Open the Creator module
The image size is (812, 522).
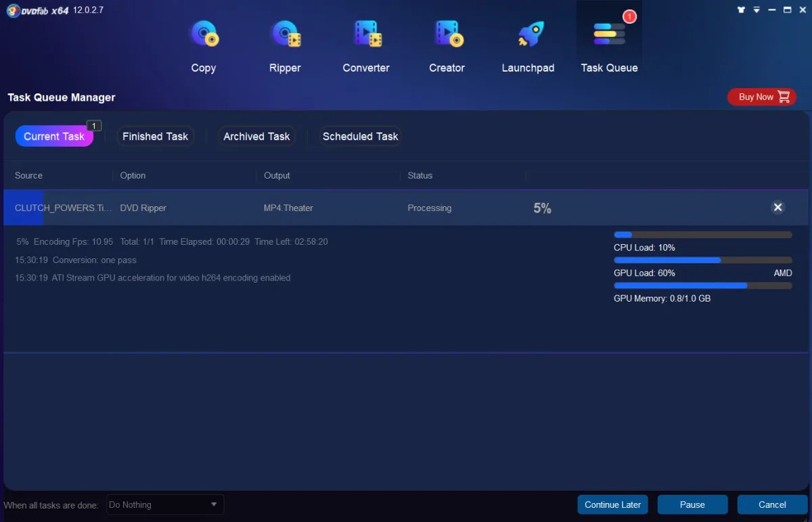(447, 45)
